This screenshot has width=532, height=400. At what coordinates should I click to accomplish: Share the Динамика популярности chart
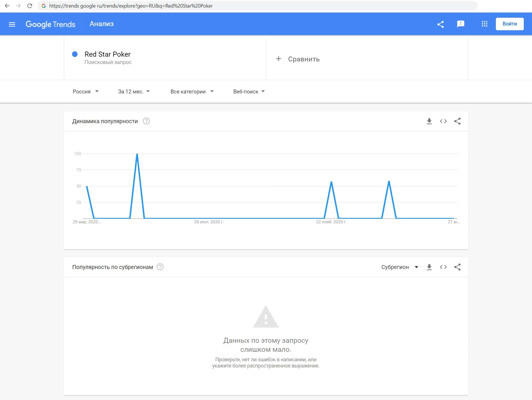click(x=457, y=121)
